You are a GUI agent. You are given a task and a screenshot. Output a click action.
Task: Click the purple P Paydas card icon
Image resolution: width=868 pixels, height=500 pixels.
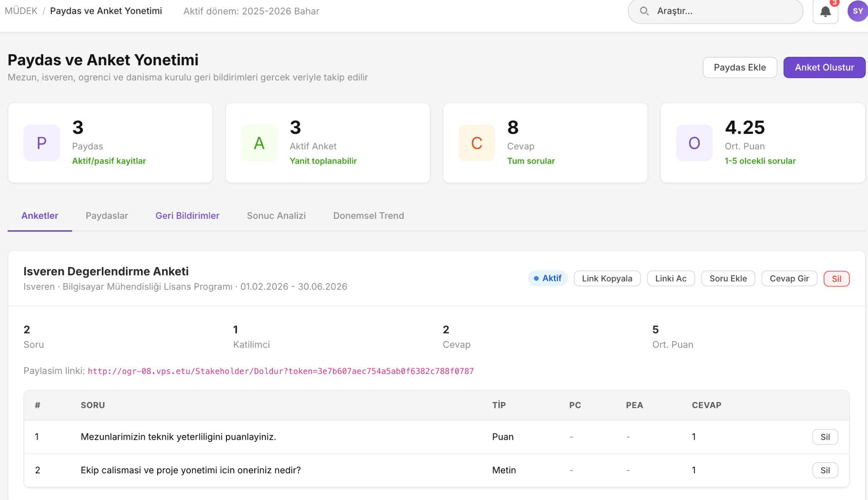click(x=42, y=143)
